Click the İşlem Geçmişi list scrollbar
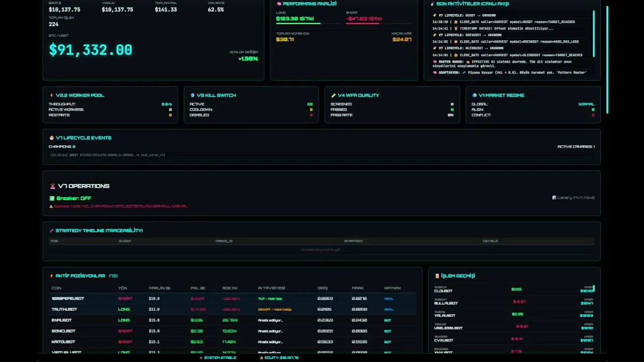 tap(594, 289)
